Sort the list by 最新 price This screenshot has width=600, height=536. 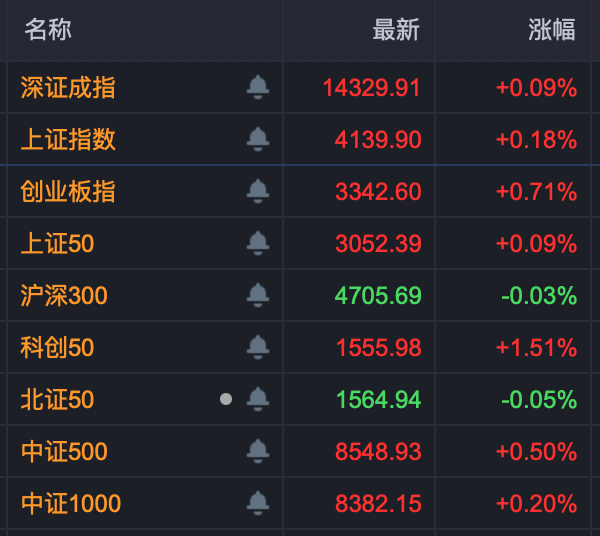click(x=396, y=30)
